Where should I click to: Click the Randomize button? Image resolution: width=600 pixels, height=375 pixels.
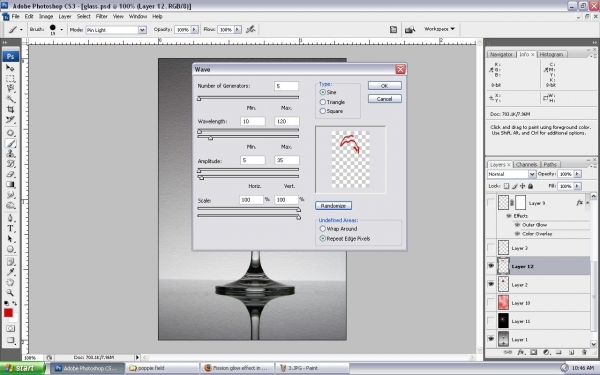[x=333, y=206]
